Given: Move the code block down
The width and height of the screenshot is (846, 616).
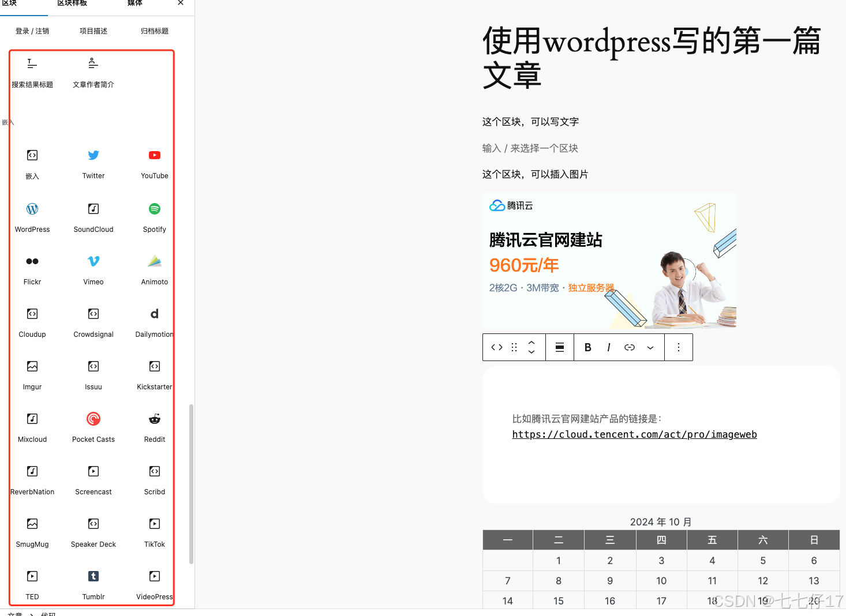Looking at the screenshot, I should pyautogui.click(x=531, y=352).
